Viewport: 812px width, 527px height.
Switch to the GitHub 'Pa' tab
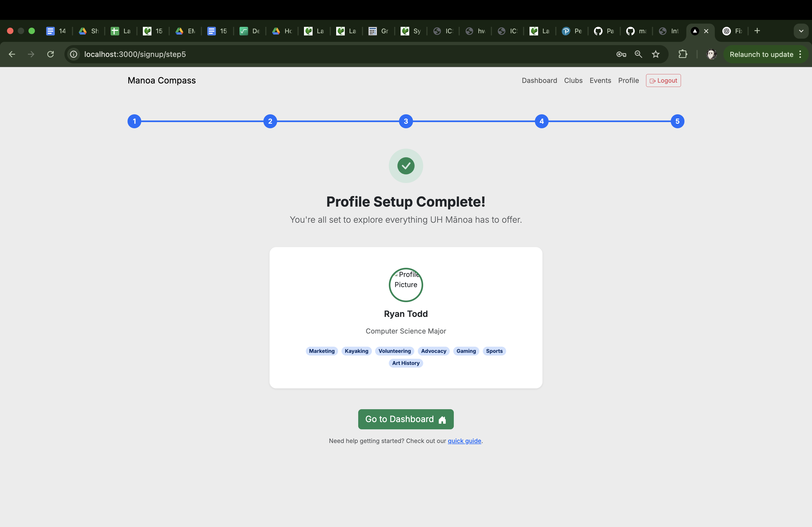(604, 31)
